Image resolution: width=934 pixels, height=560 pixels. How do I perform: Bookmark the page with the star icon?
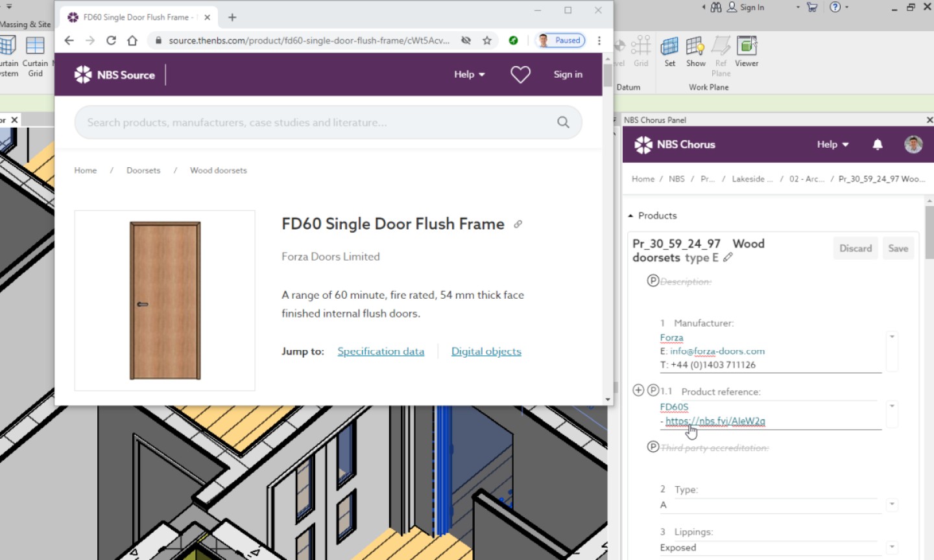pos(487,40)
